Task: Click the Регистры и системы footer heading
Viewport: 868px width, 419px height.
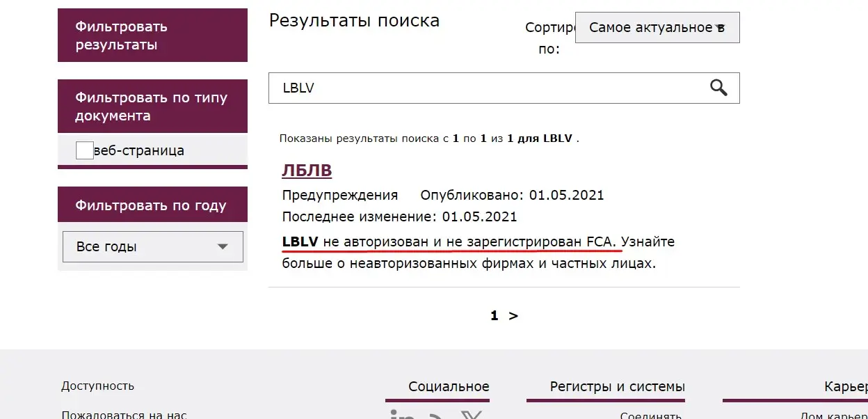Action: pyautogui.click(x=617, y=386)
